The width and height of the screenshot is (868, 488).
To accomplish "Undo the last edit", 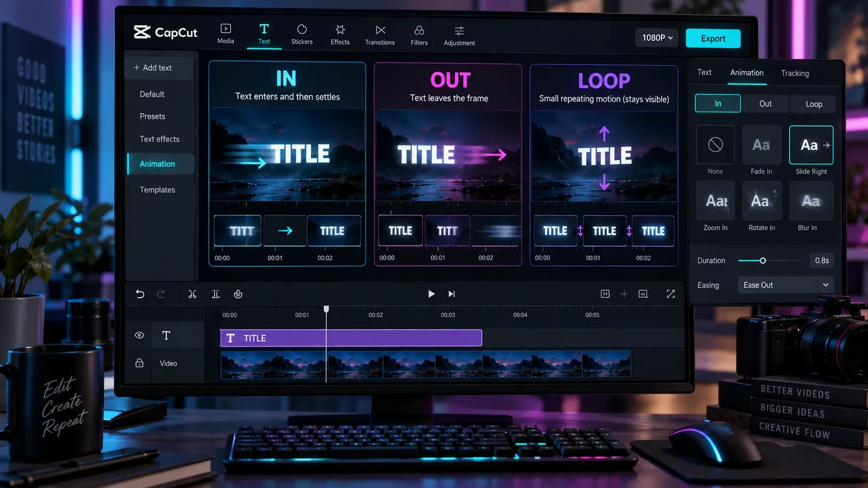I will (x=140, y=294).
